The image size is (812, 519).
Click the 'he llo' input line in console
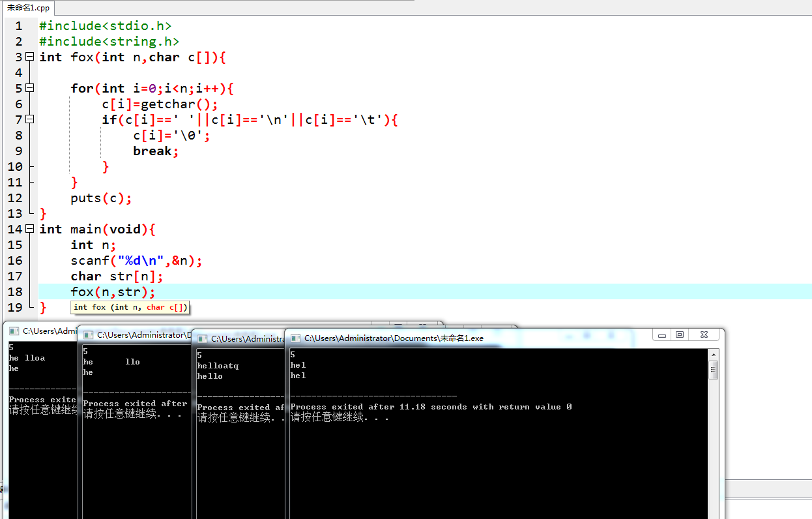[x=111, y=362]
